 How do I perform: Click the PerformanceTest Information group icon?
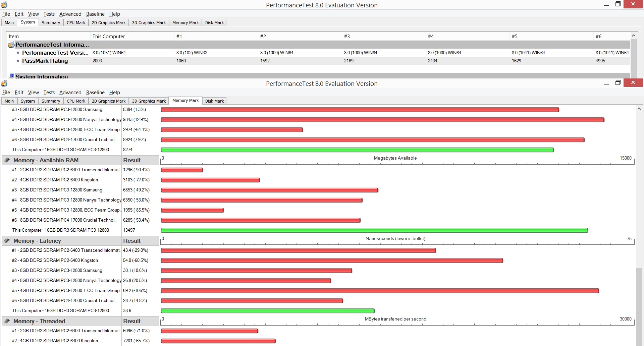pos(11,45)
